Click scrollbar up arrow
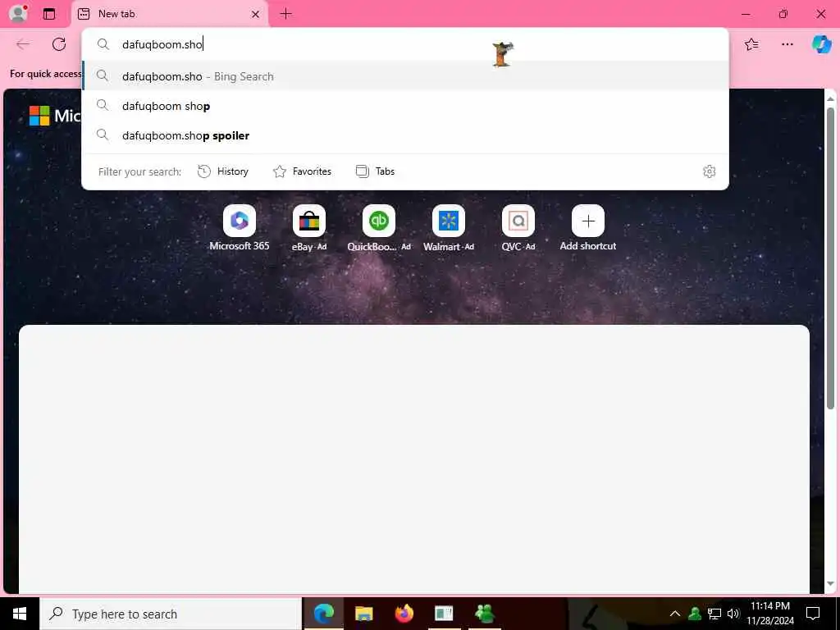This screenshot has width=840, height=630. pyautogui.click(x=830, y=98)
